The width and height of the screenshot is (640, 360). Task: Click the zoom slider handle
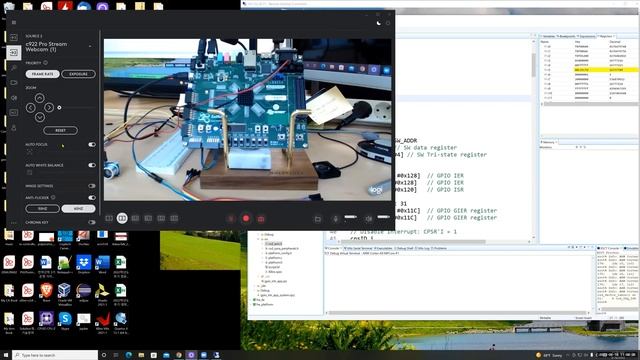tap(60, 108)
